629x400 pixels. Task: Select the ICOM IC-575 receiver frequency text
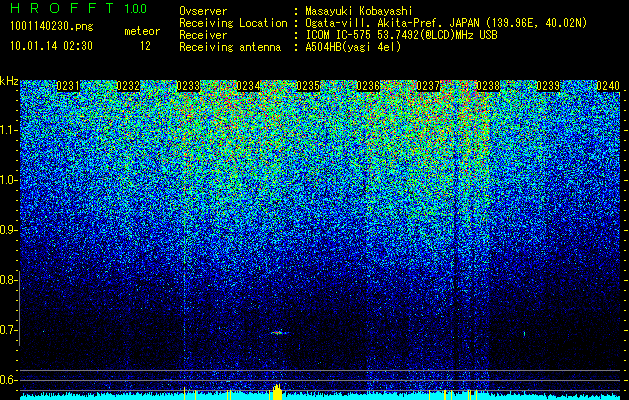tap(401, 35)
